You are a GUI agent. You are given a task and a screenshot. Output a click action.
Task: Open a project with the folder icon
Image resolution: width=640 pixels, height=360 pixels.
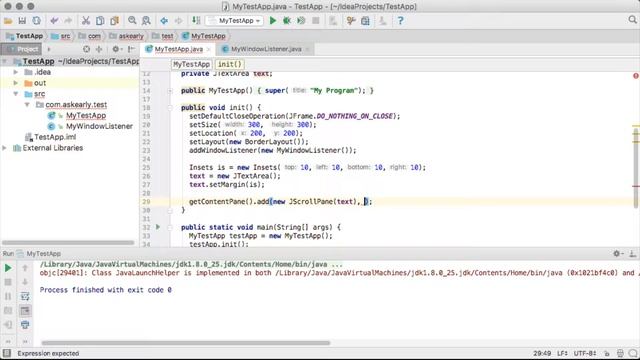(8, 20)
